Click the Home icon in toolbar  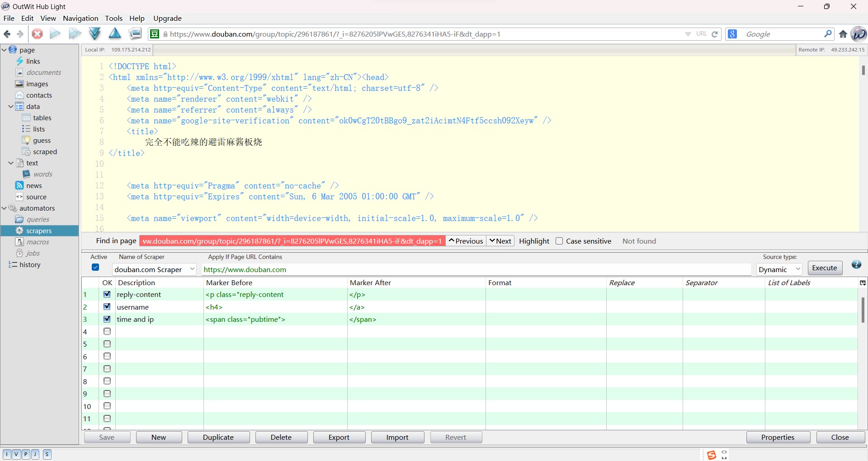843,34
